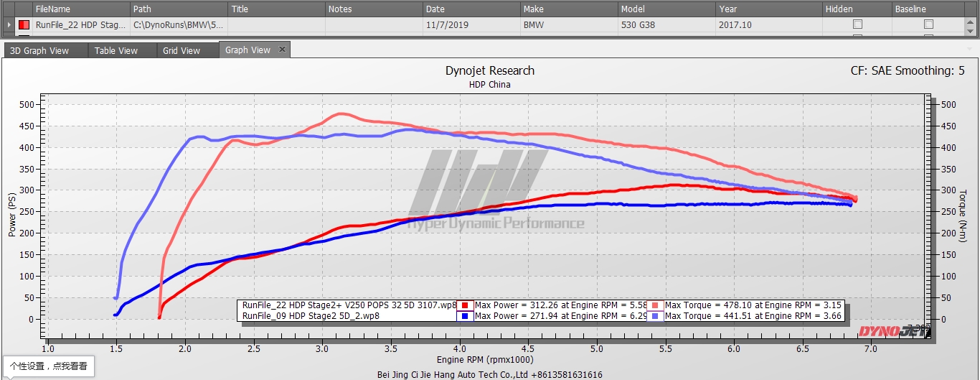This screenshot has height=380, width=980.
Task: Enable the Baseline checkbox for RunFile_22
Action: tap(928, 24)
